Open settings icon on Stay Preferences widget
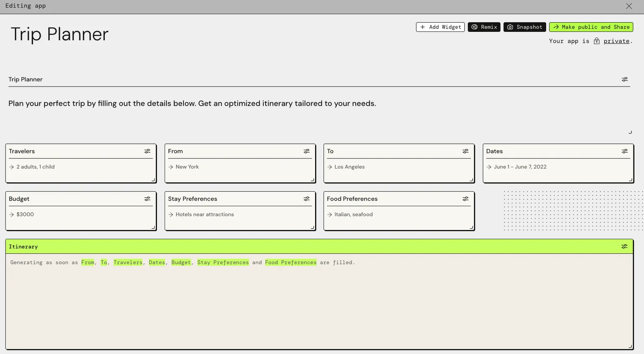The width and height of the screenshot is (644, 354). 307,199
